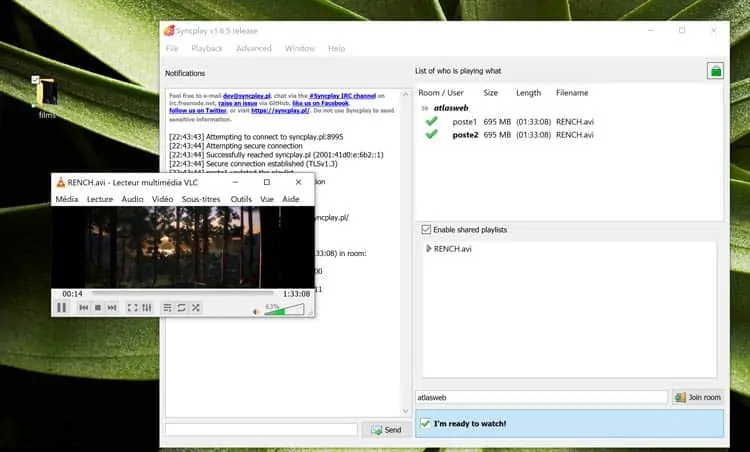Viewport: 750px width, 452px height.
Task: Select user poste2 in list
Action: click(465, 135)
